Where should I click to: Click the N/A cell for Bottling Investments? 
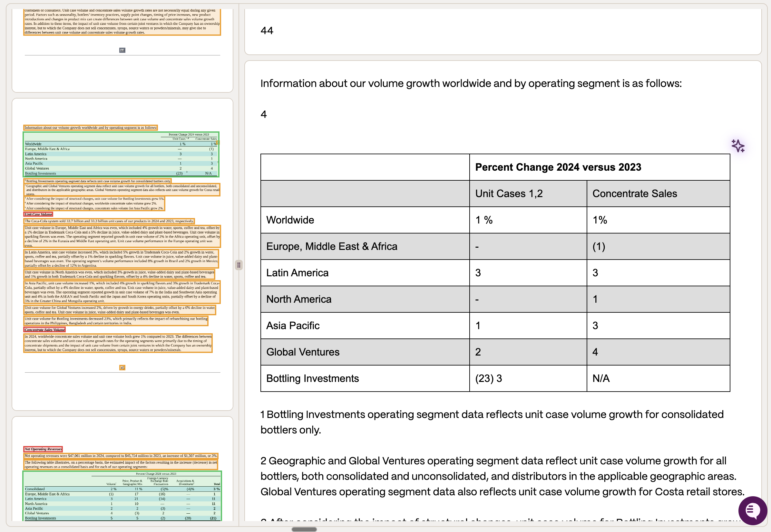pyautogui.click(x=658, y=378)
